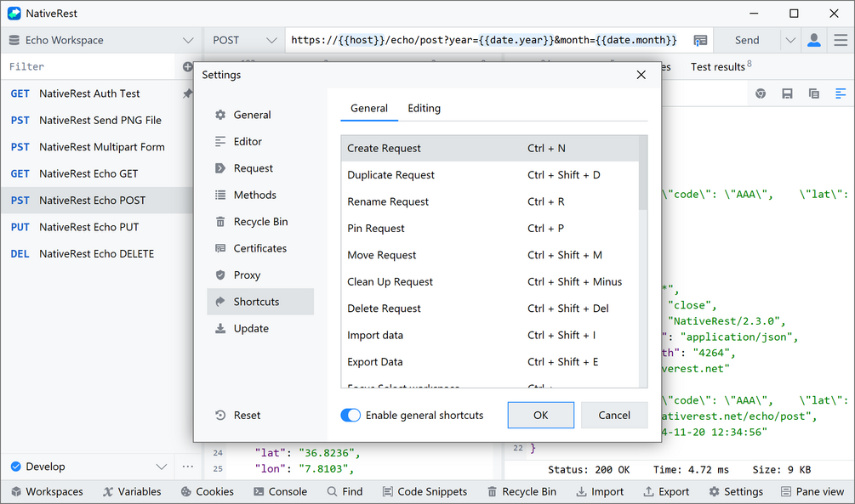Screen dimensions: 855x504
Task: Expand the Echo Workspace dropdown
Action: [x=188, y=40]
